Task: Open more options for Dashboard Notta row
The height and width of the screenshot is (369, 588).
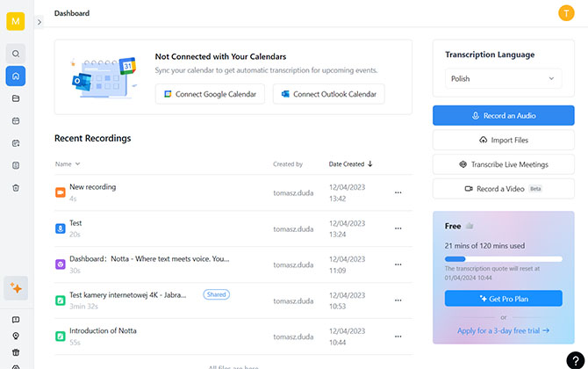Action: pyautogui.click(x=398, y=264)
